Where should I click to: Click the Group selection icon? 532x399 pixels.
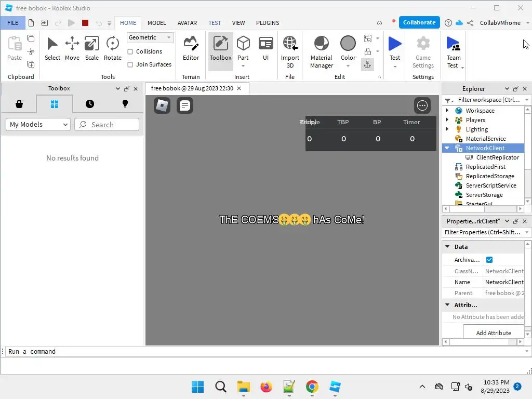click(x=367, y=38)
